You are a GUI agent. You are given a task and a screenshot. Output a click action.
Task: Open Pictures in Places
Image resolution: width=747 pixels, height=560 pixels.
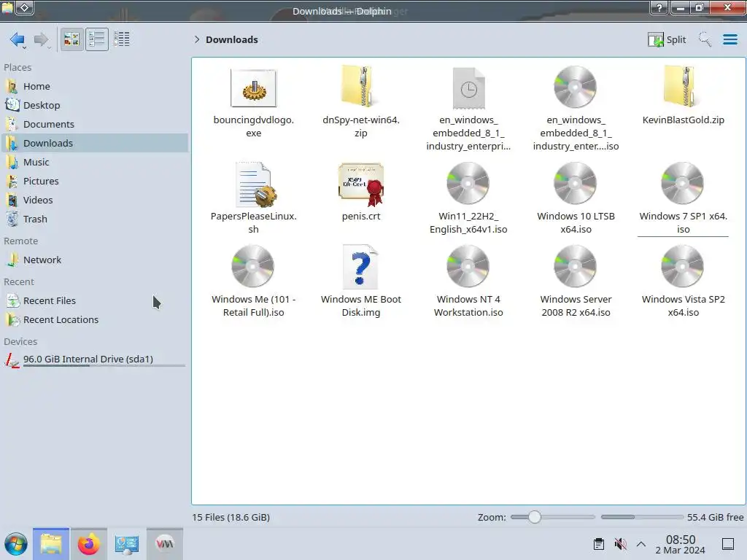94,182
